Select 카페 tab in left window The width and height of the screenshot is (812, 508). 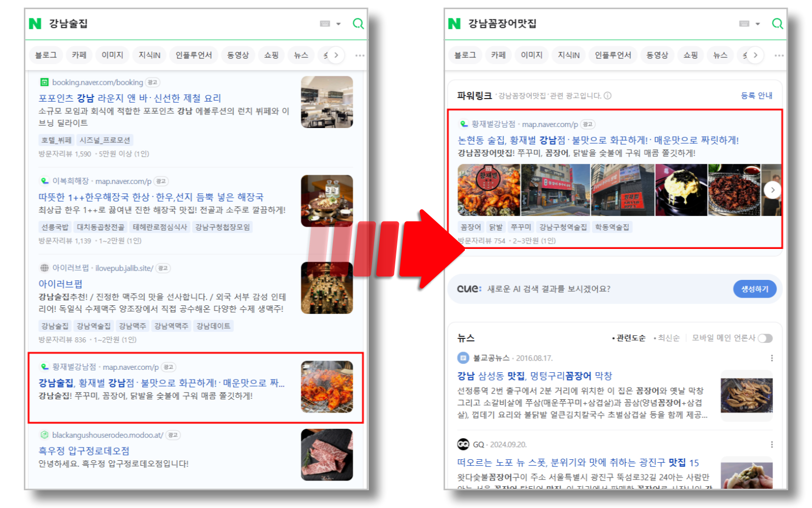tap(79, 55)
